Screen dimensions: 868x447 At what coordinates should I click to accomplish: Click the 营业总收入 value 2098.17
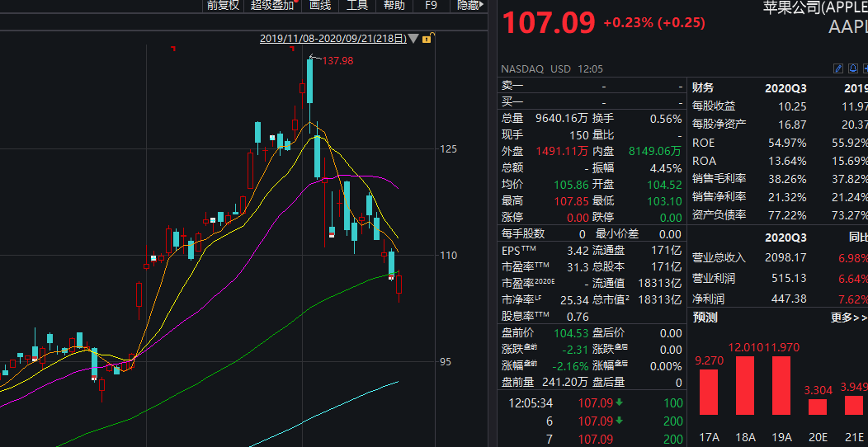click(785, 258)
